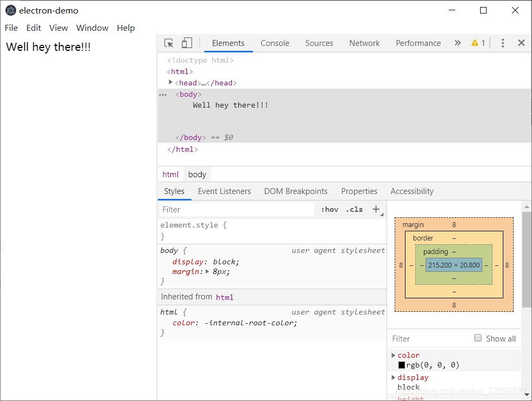The image size is (532, 401).
Task: Switch to the Console tab
Action: pyautogui.click(x=275, y=43)
